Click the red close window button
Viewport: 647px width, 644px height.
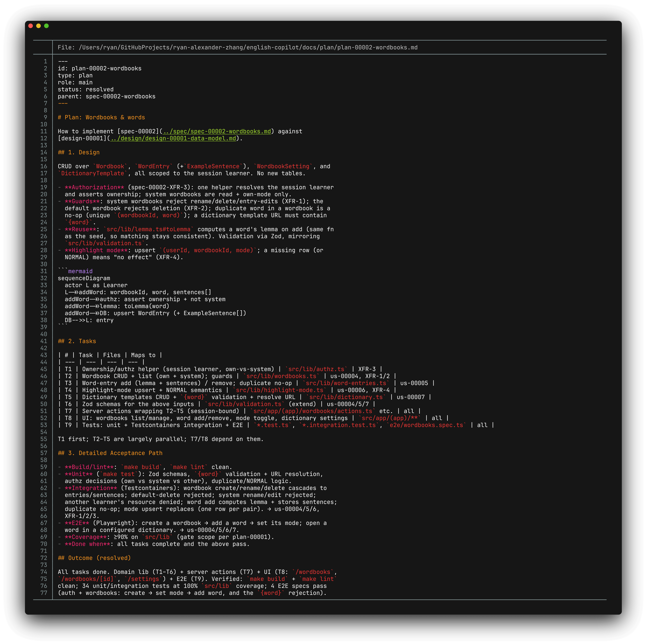point(30,26)
